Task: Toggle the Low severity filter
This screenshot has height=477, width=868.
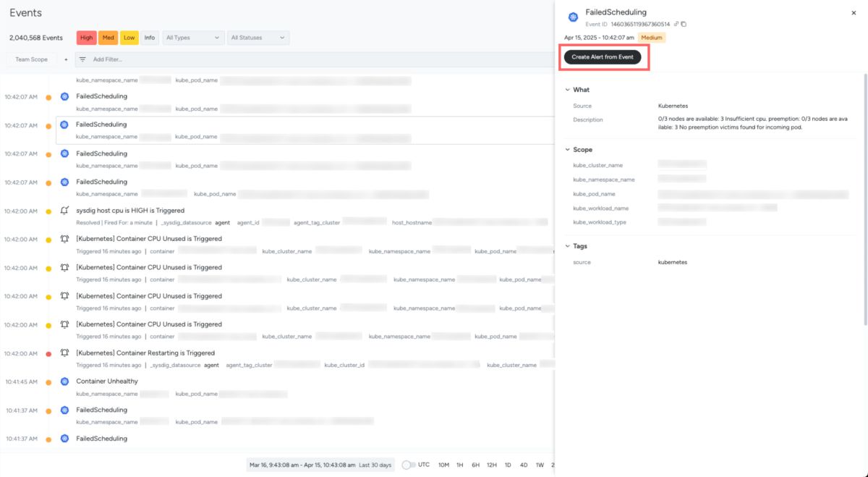Action: [x=129, y=38]
